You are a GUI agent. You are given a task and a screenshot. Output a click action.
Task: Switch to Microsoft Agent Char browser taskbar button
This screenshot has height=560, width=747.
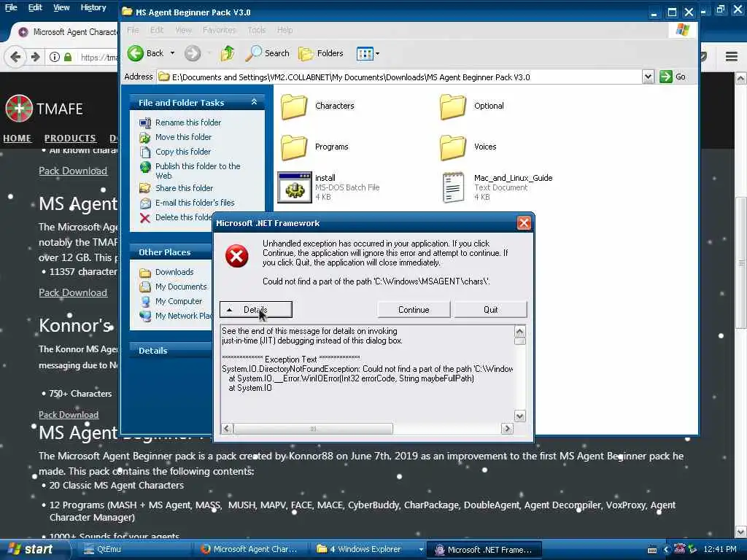click(x=249, y=550)
